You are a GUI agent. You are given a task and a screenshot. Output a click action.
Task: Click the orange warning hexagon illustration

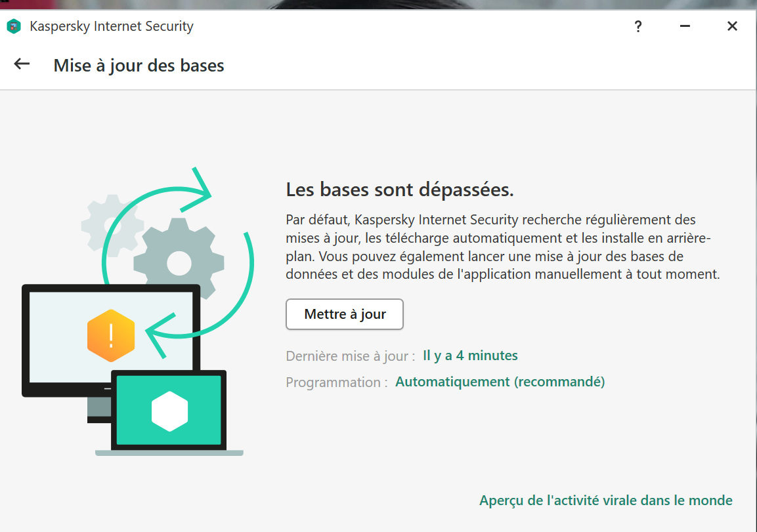111,336
